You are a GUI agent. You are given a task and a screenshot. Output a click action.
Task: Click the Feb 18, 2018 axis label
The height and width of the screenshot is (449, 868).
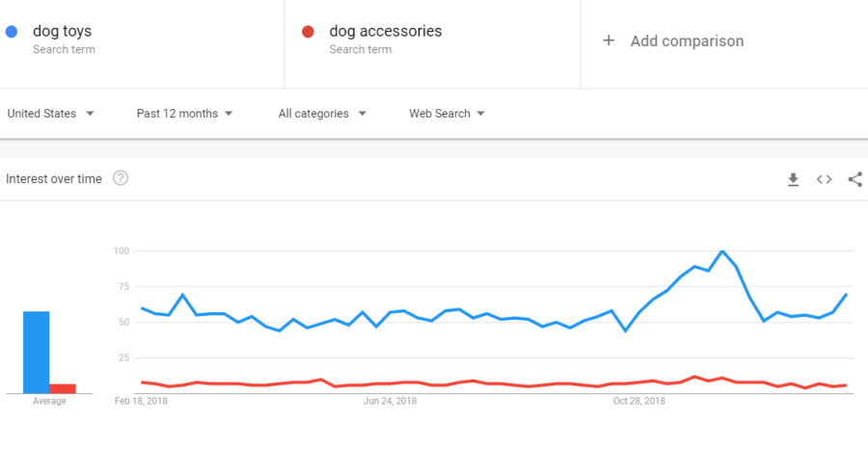(x=141, y=401)
